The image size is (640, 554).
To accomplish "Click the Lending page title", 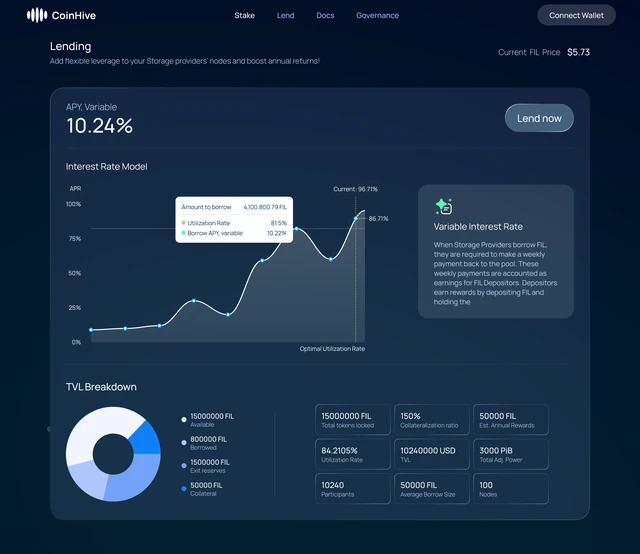I will [71, 46].
